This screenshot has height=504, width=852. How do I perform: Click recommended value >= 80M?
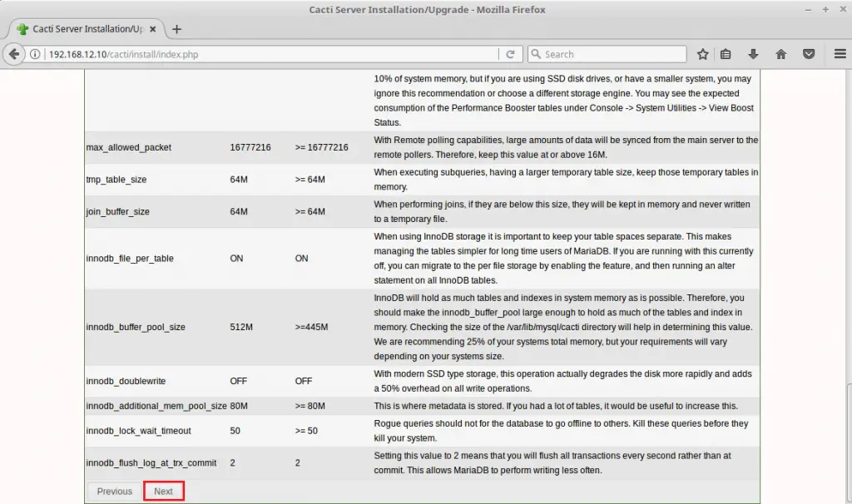[x=310, y=406]
